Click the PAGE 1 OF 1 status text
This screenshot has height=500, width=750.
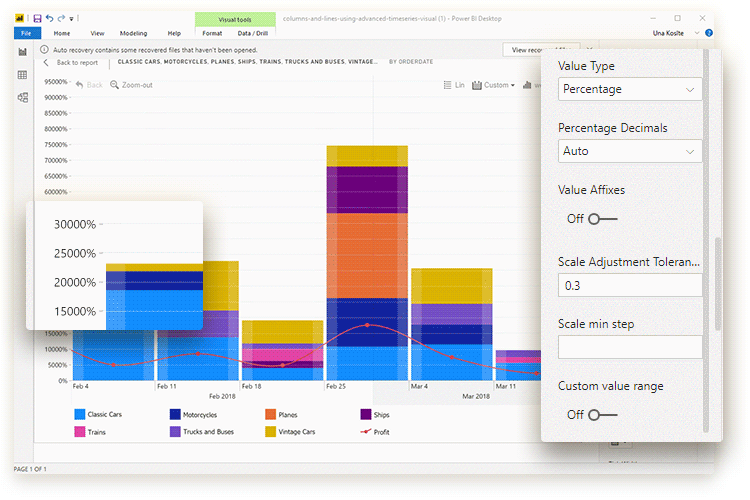pos(30,469)
